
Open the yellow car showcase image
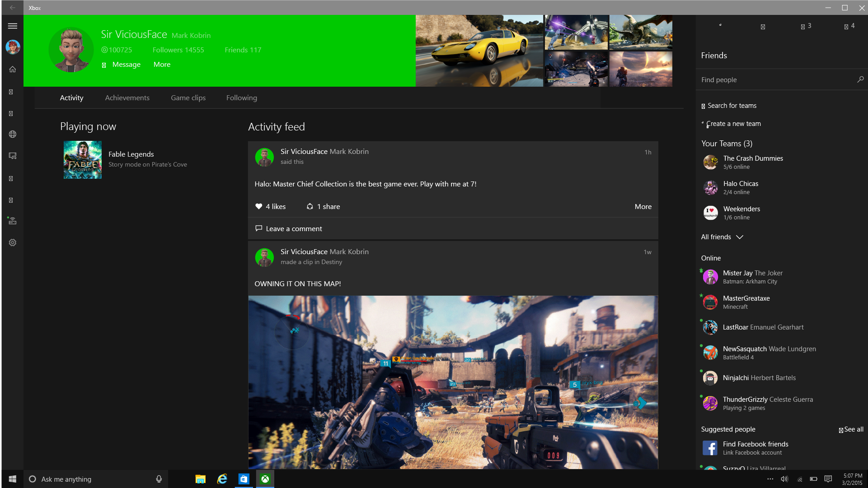(x=479, y=51)
